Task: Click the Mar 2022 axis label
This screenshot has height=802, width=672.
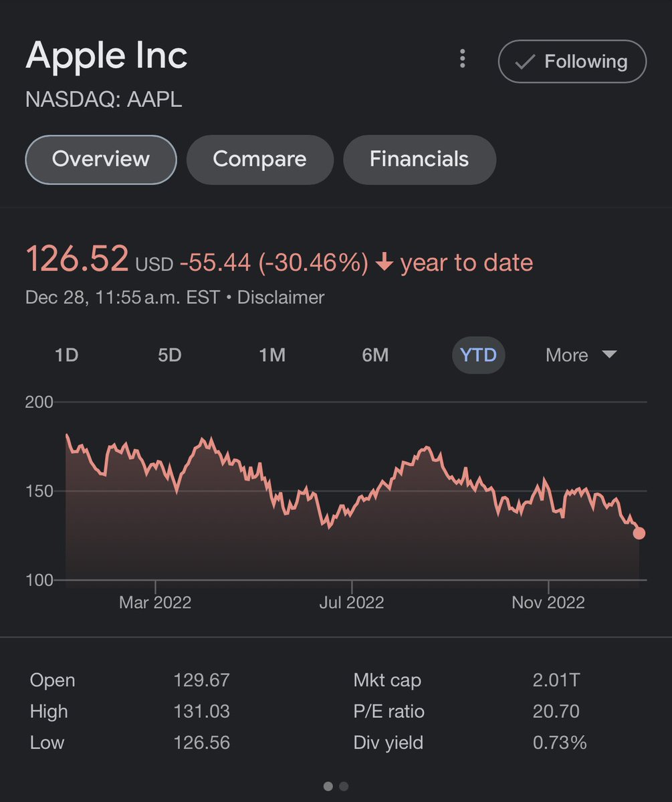Action: 155,602
